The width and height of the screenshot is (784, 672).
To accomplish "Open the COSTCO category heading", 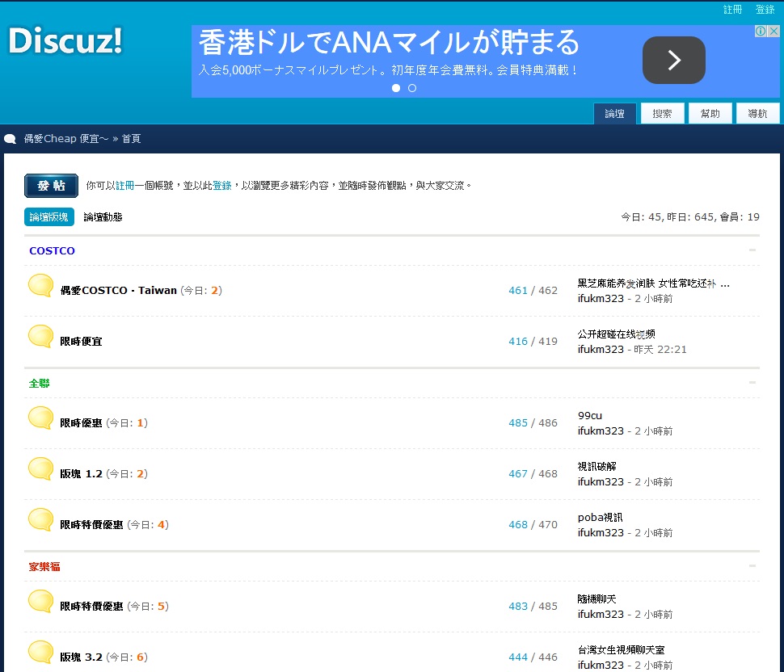I will point(52,251).
